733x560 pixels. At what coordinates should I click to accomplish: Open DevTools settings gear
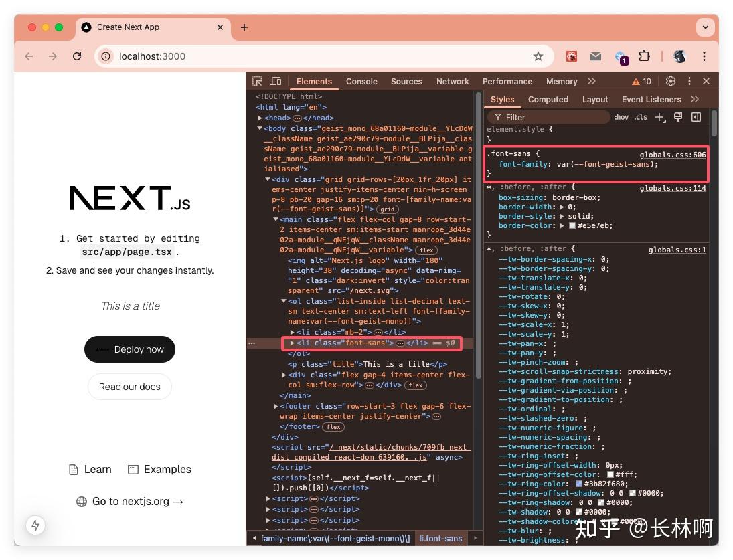click(x=671, y=81)
